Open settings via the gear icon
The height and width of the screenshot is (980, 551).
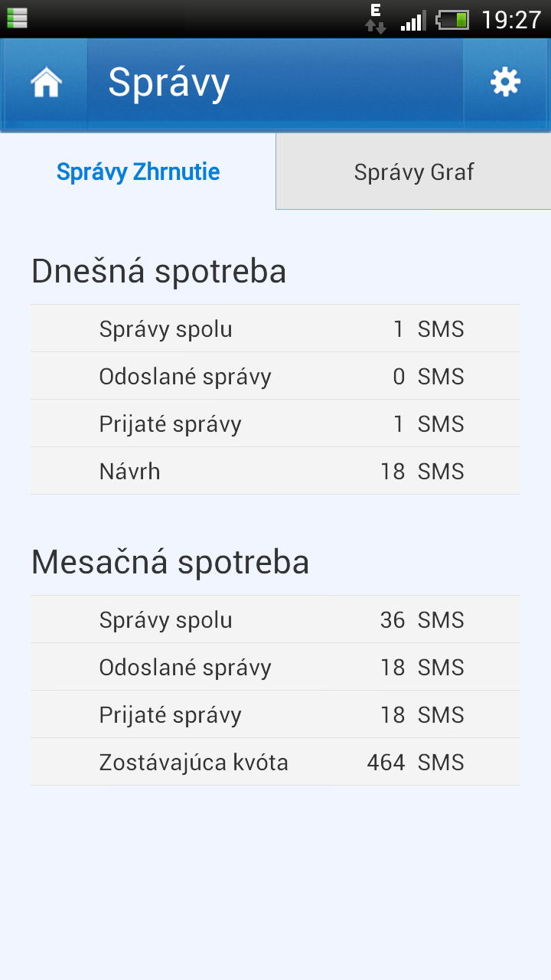505,83
